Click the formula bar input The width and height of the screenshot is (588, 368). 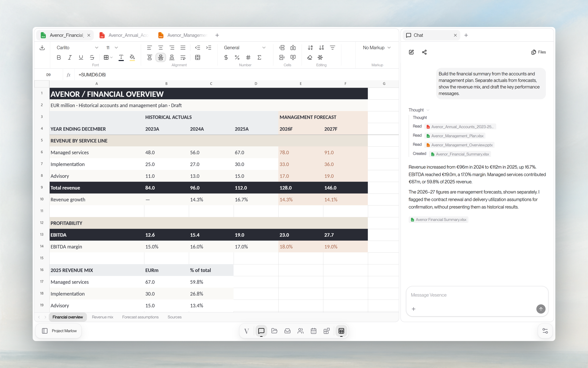pos(237,75)
